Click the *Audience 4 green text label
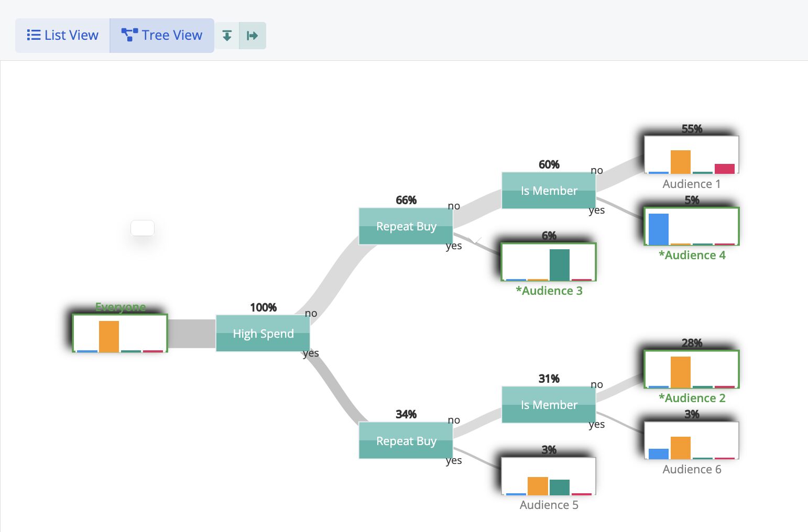 coord(692,256)
